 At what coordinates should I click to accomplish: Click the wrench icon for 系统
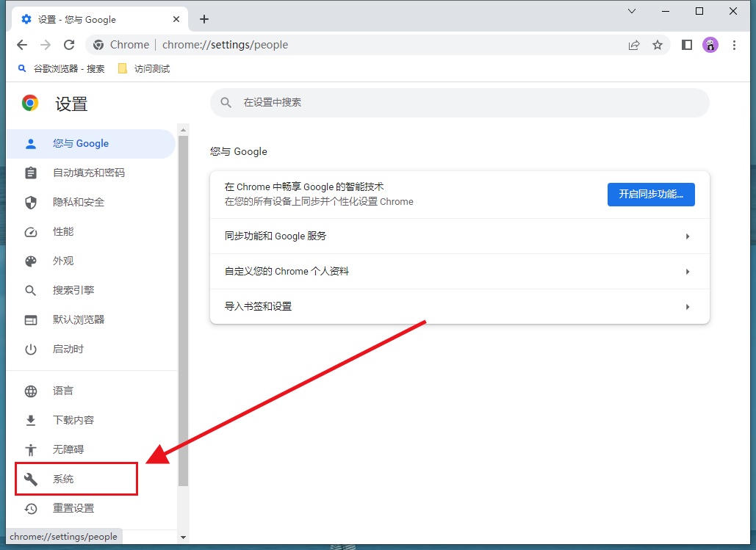[30, 480]
